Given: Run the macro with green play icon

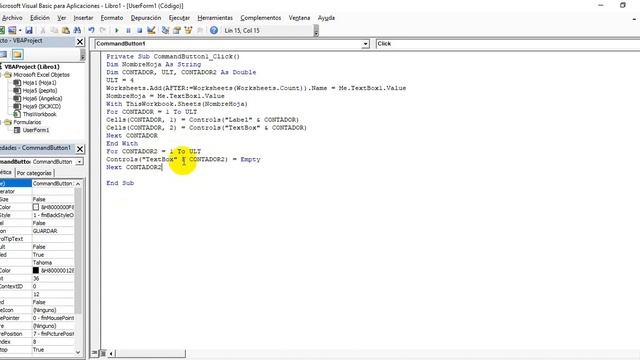Looking at the screenshot, I should coord(117,30).
